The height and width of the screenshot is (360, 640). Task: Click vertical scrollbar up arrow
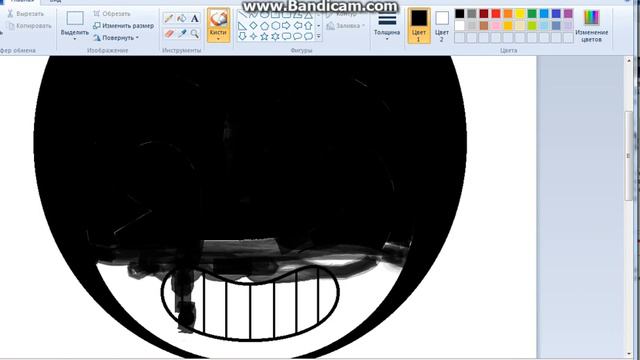tap(629, 60)
